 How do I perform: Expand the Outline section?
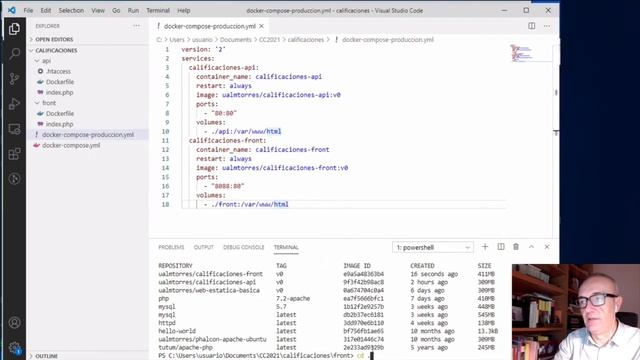point(46,356)
